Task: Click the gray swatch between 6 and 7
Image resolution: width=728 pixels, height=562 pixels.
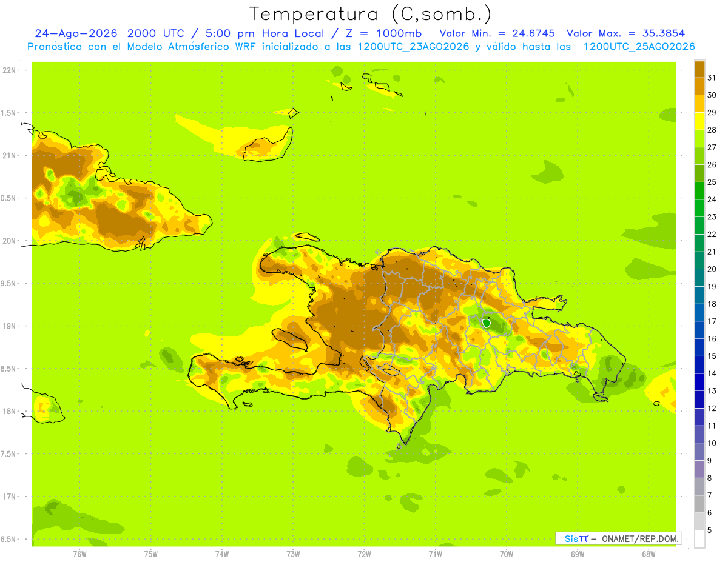Action: pyautogui.click(x=699, y=504)
